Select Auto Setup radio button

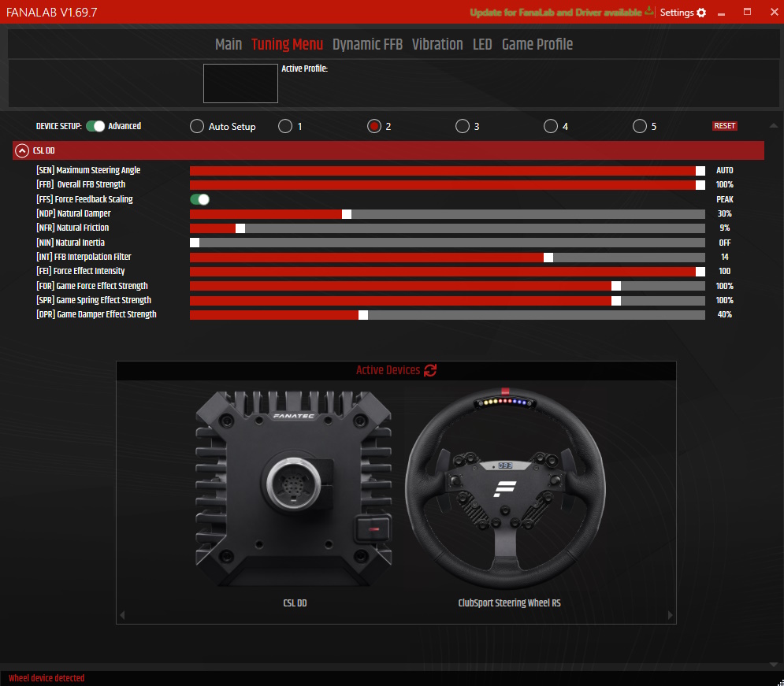[197, 126]
